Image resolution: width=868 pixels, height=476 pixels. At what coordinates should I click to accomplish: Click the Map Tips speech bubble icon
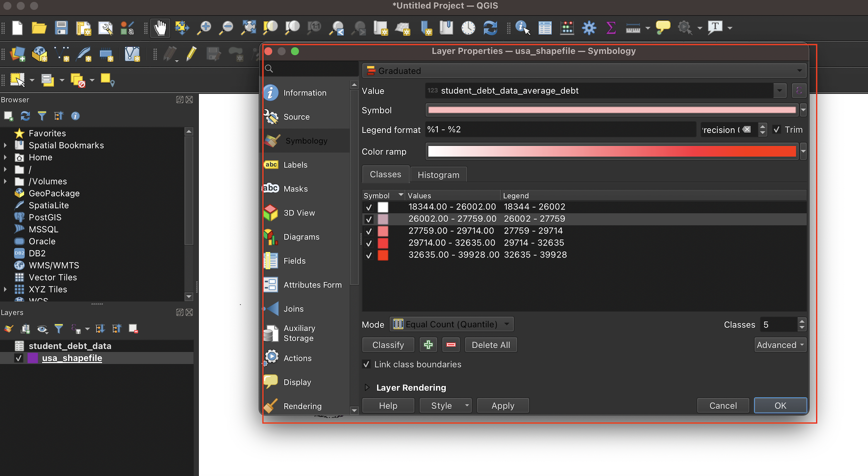pos(663,28)
